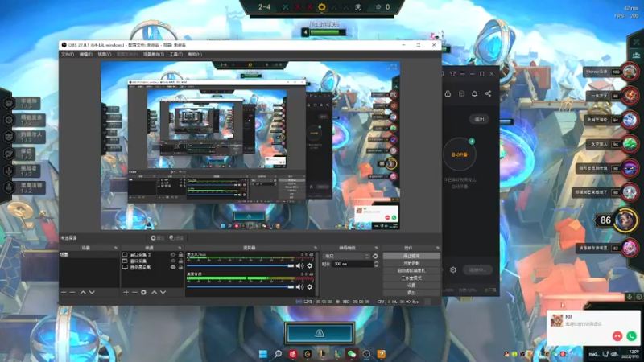Toggle lock on the second 窗口采集 source
Viewport: 644px width, 362px height.
point(180,261)
